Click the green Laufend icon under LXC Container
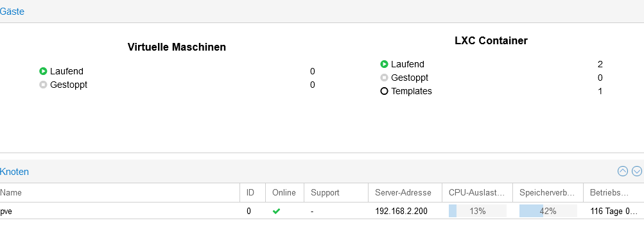644x232 pixels. click(x=384, y=64)
